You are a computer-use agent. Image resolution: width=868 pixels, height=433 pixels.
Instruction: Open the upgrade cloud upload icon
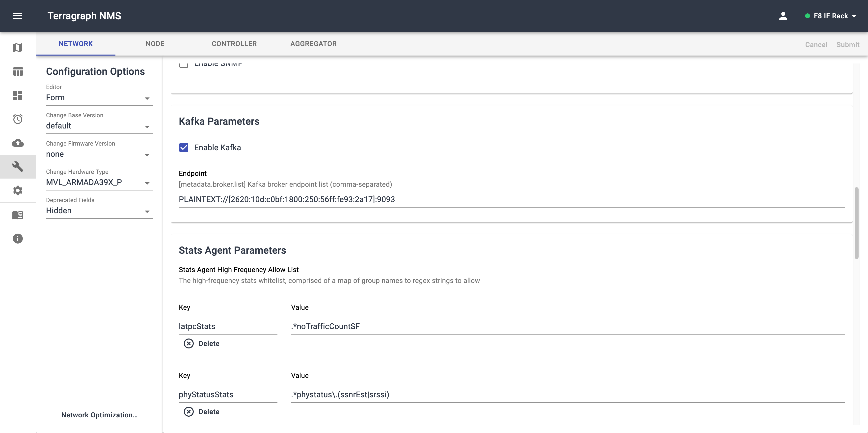18,143
